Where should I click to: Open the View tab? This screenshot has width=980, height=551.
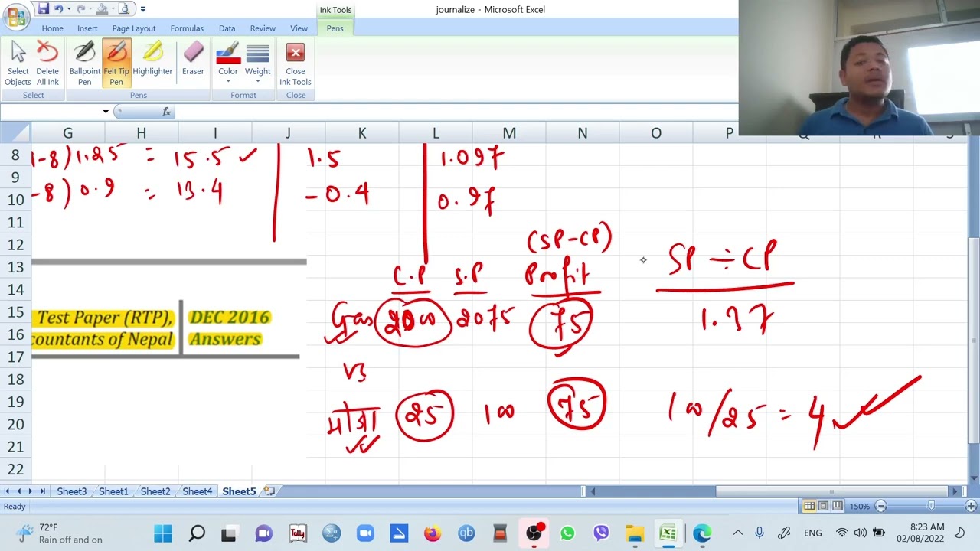coord(299,28)
